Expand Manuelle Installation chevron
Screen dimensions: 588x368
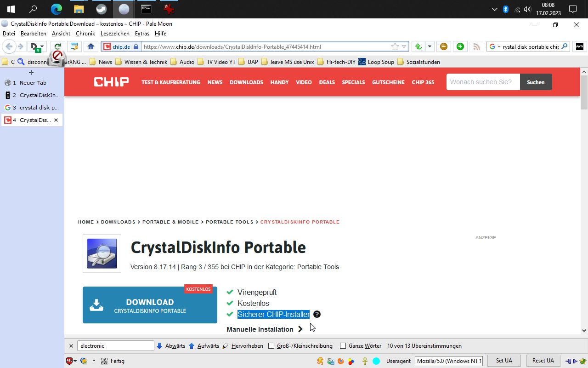click(x=300, y=329)
